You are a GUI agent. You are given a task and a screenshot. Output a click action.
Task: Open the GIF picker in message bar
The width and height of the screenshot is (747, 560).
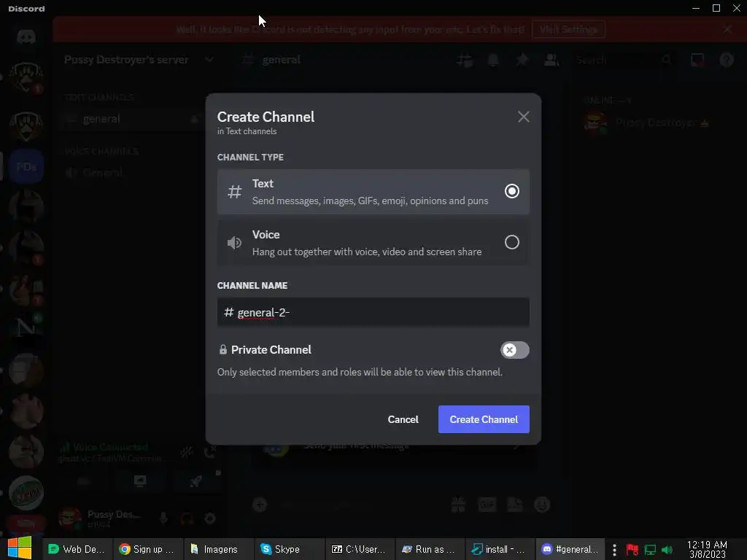(487, 505)
